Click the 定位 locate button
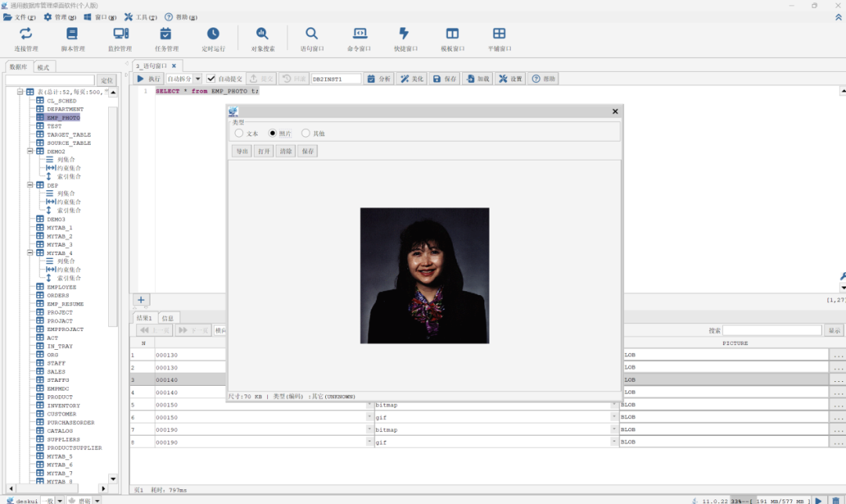Viewport: 846px width, 504px height. click(x=107, y=81)
